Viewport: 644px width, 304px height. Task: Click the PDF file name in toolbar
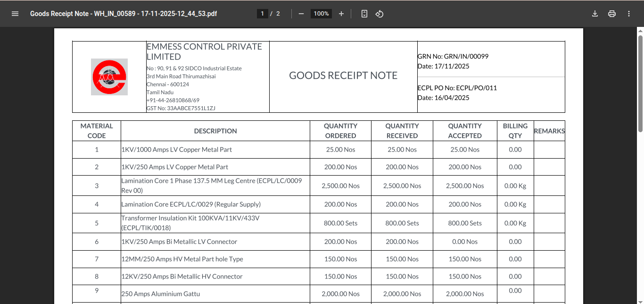124,14
